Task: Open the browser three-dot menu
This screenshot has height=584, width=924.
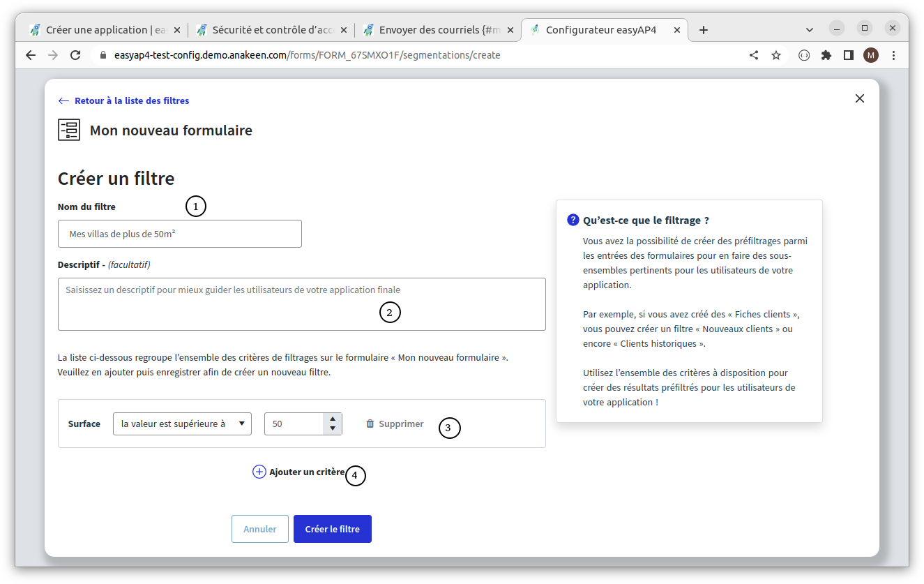Action: coord(893,54)
